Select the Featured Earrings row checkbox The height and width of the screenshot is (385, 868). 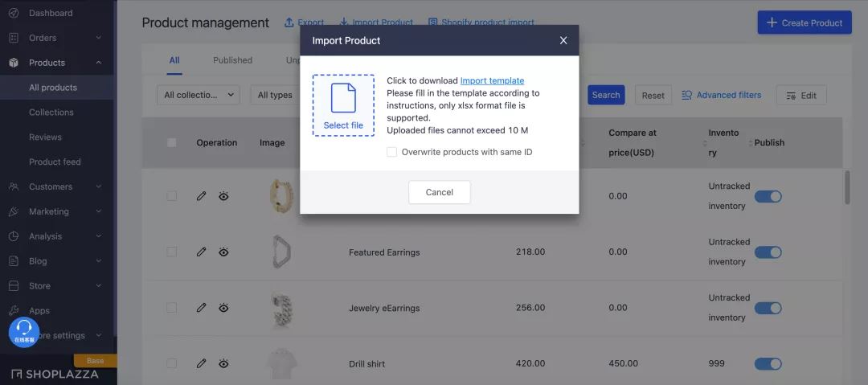coord(172,252)
